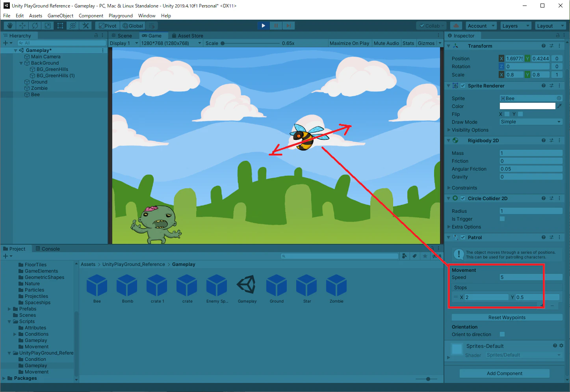Open the sprite Color swatch
This screenshot has width=570, height=392.
(527, 106)
